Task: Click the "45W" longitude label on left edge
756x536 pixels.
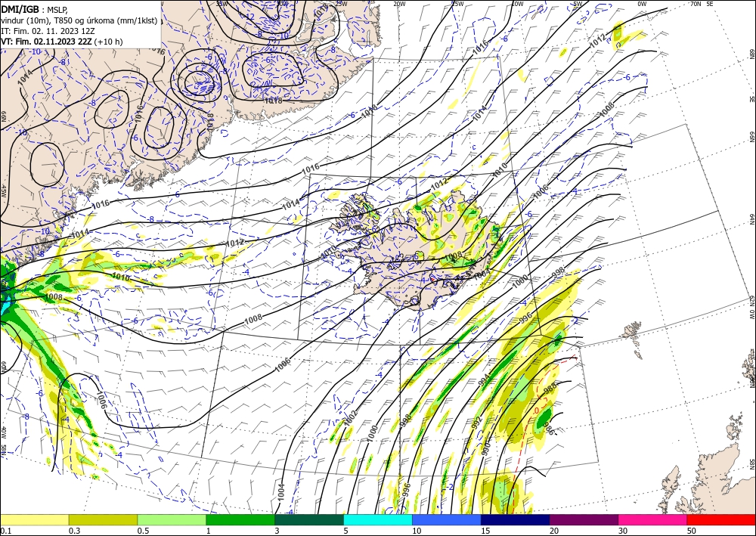Action: point(3,191)
